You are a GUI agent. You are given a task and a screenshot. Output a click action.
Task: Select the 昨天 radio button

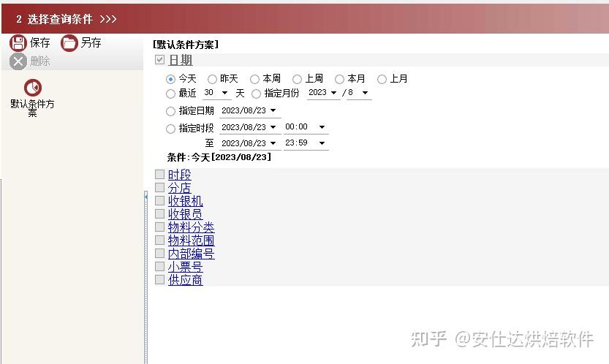click(212, 79)
